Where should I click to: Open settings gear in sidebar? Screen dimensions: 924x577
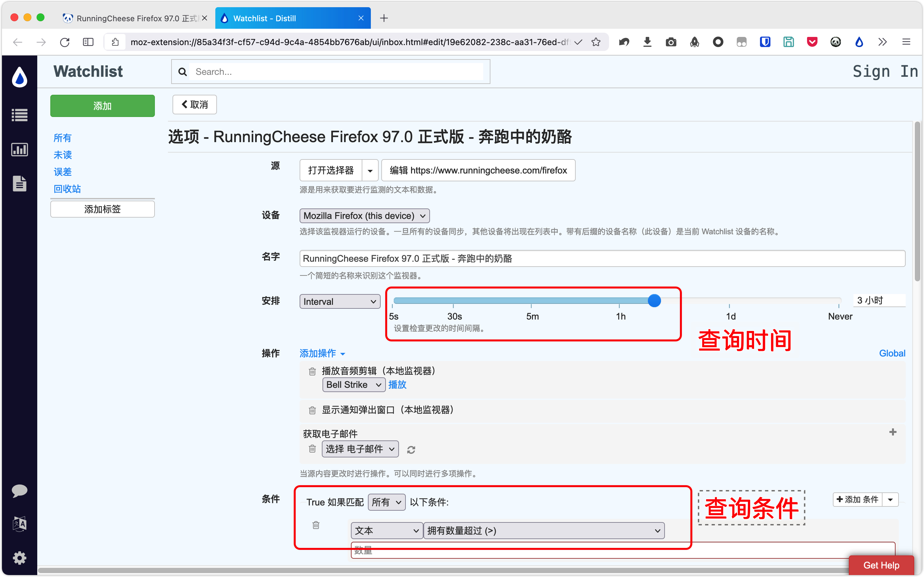(20, 558)
